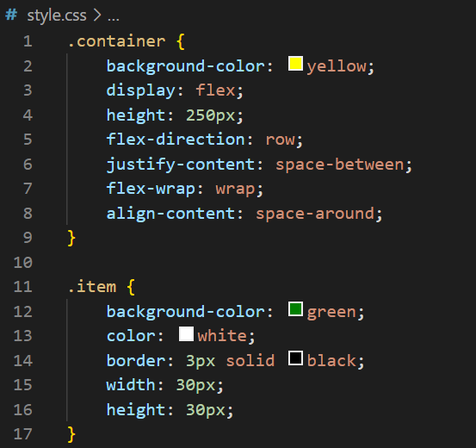Click the value 'space-between'
This screenshot has width=476, height=448.
[340, 165]
